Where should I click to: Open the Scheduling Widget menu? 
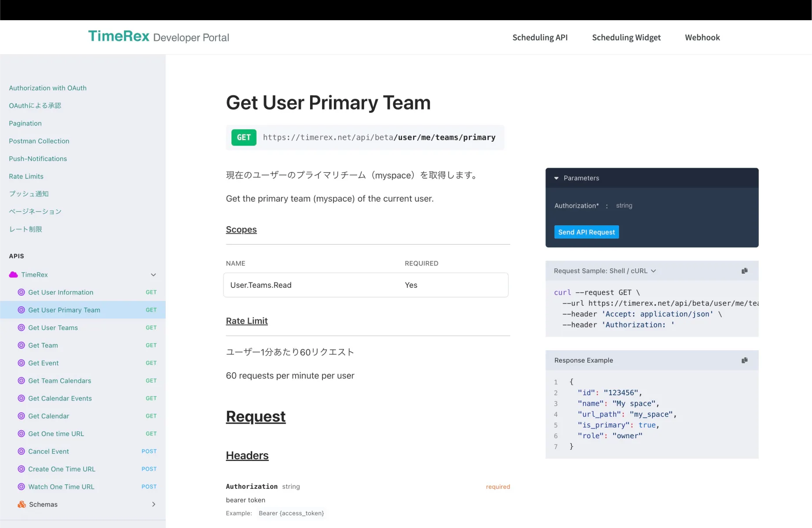click(626, 37)
